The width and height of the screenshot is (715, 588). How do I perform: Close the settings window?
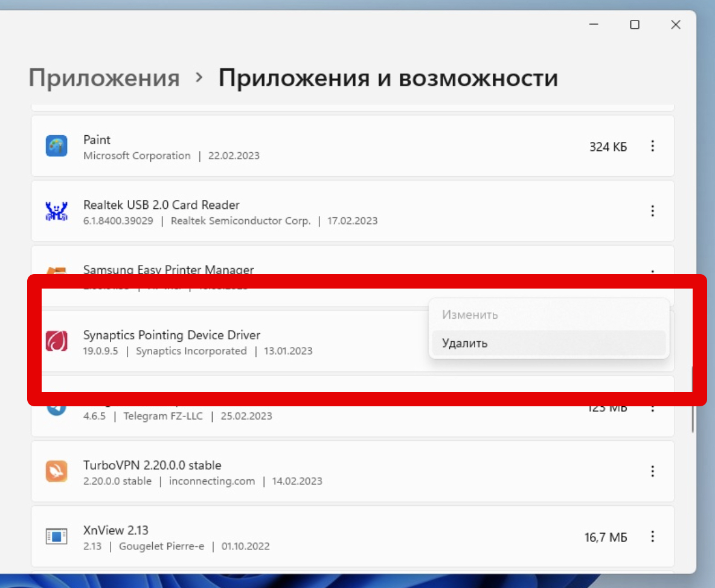coord(676,25)
